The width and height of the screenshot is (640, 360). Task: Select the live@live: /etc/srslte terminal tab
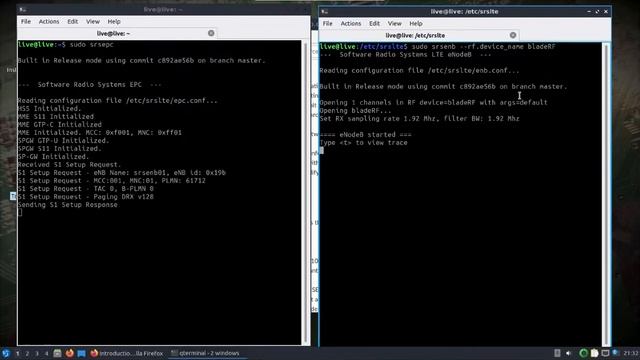419,36
